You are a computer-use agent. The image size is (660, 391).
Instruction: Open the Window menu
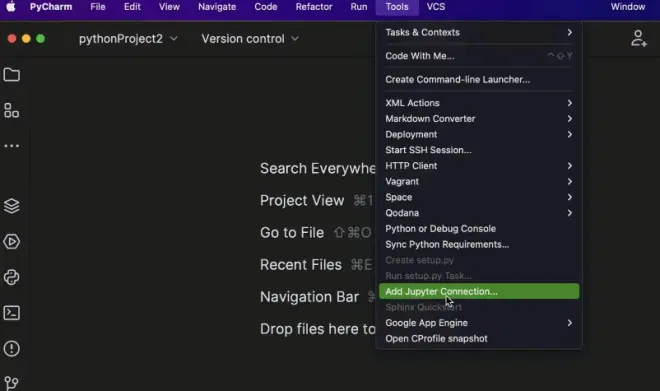coord(628,7)
